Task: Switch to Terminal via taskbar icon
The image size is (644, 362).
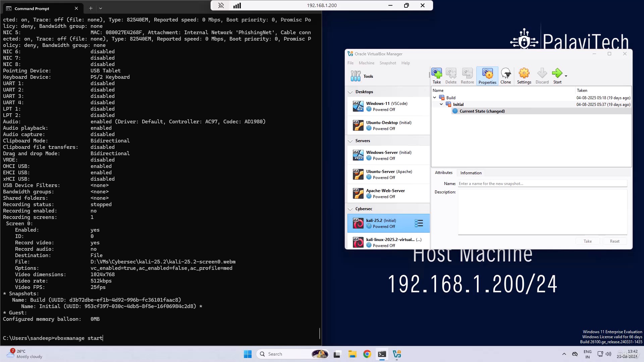Action: [x=382, y=354]
